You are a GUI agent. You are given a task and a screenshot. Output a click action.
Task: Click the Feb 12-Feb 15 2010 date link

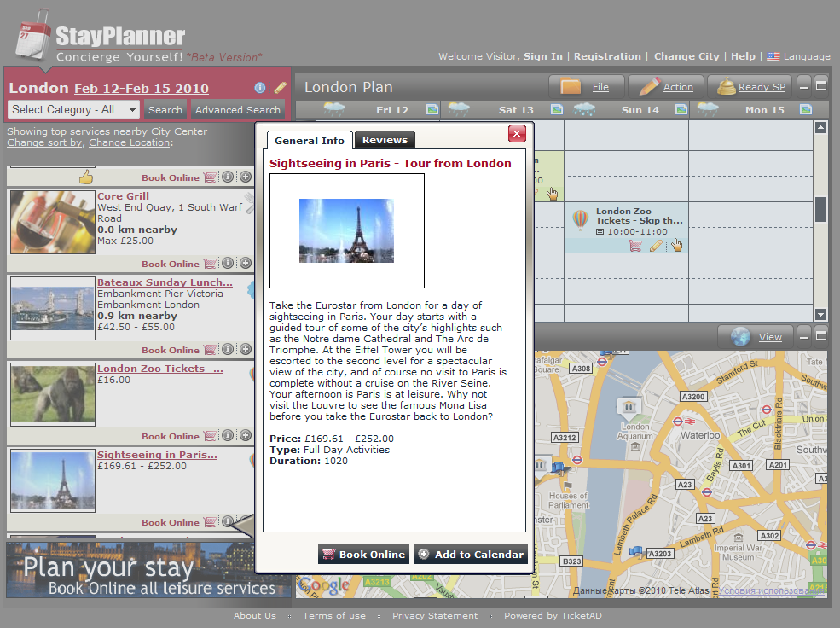142,89
